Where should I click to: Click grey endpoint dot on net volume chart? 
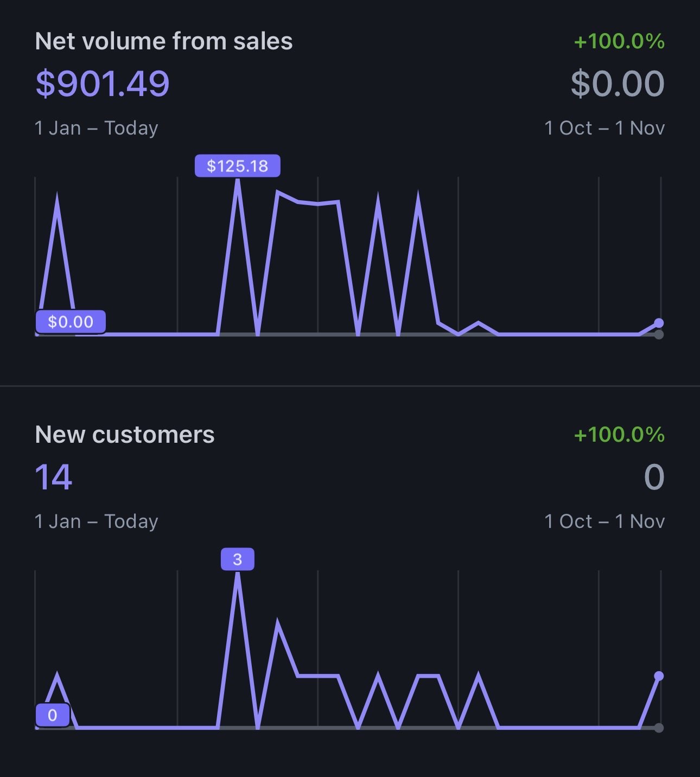pos(659,335)
